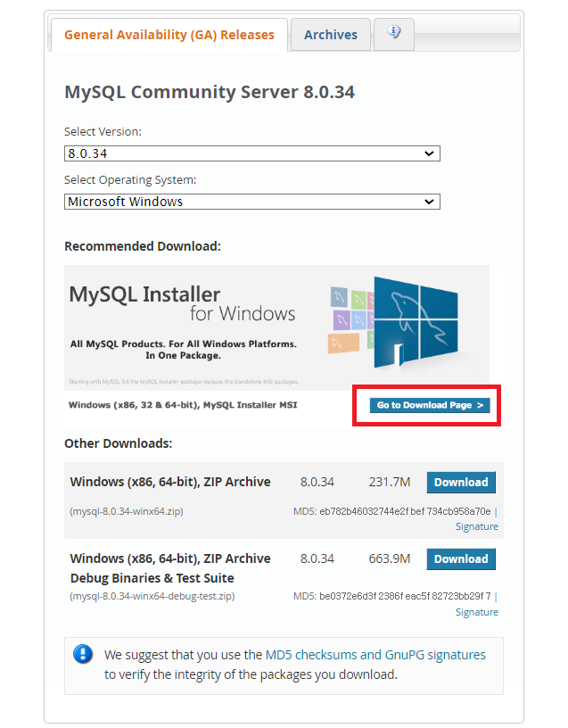Click the Select Operating System label
This screenshot has width=568, height=728.
point(130,179)
